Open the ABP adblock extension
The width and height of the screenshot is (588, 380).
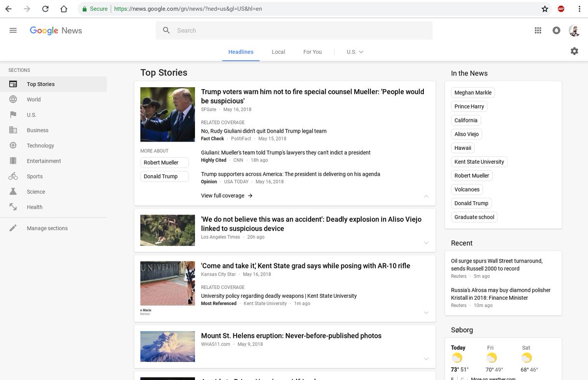pyautogui.click(x=561, y=9)
